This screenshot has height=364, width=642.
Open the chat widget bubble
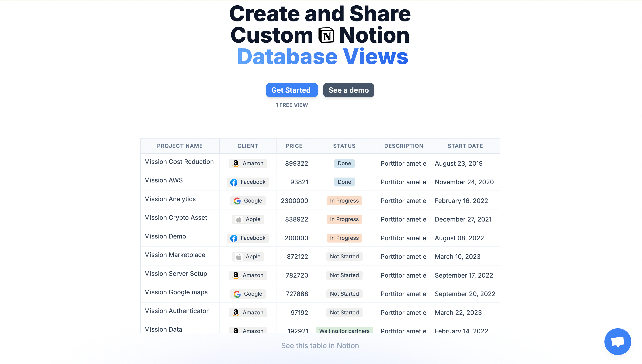pyautogui.click(x=617, y=341)
